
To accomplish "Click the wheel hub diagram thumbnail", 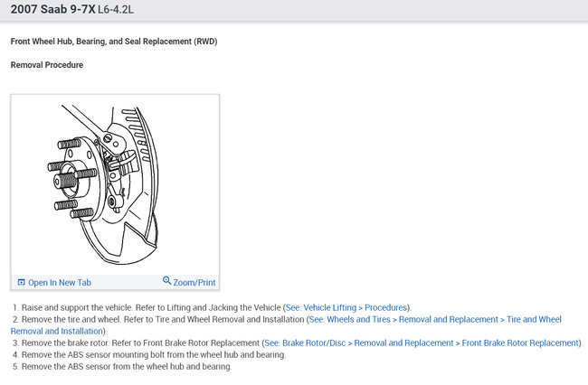I will tap(115, 185).
